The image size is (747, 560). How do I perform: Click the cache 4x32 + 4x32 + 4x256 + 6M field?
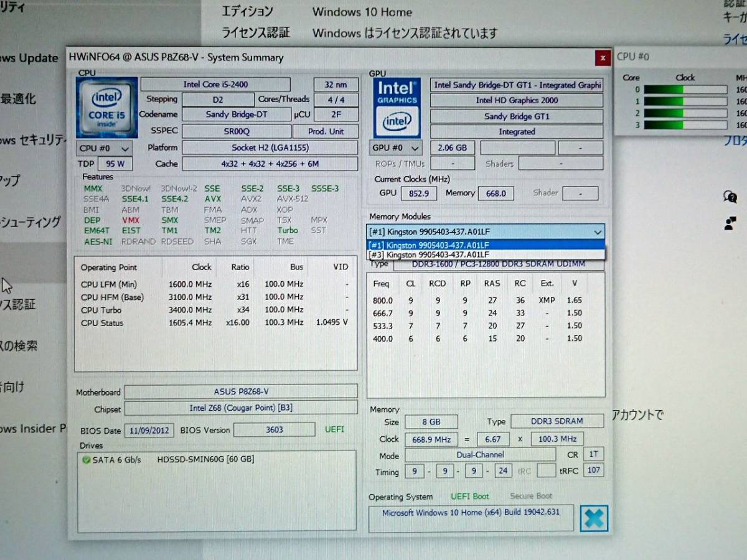tap(270, 164)
